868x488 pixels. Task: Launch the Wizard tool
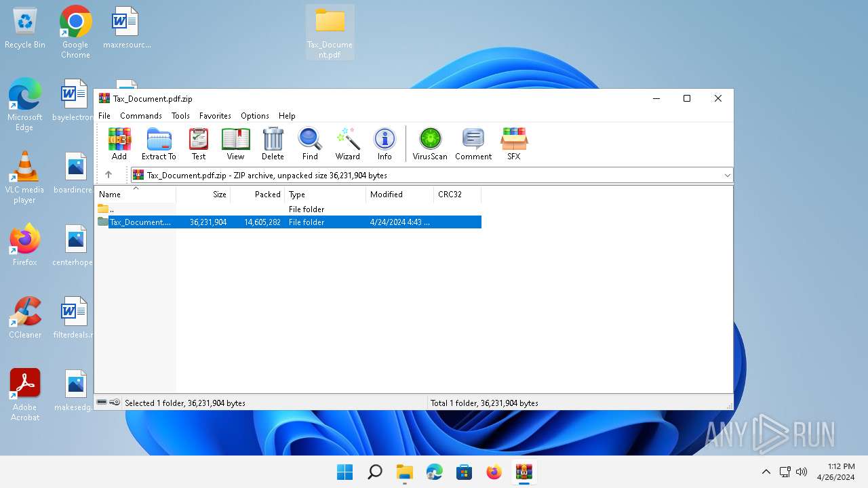pyautogui.click(x=348, y=144)
